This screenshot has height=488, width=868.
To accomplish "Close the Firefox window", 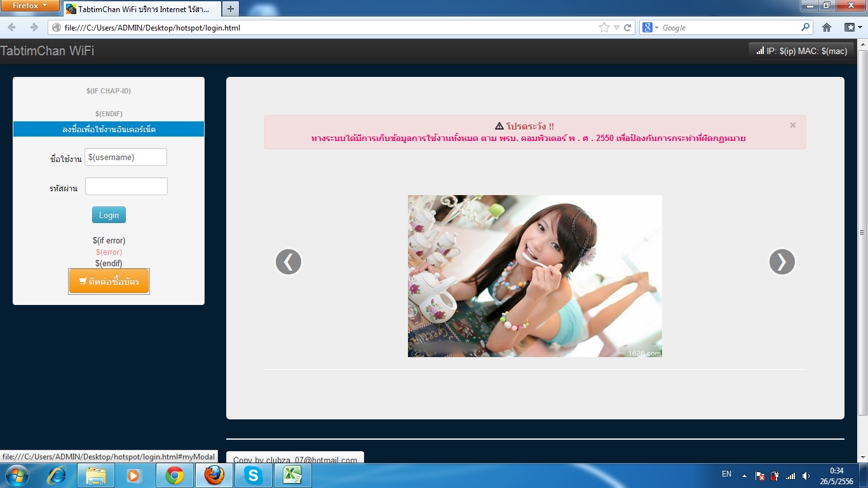I will click(851, 5).
